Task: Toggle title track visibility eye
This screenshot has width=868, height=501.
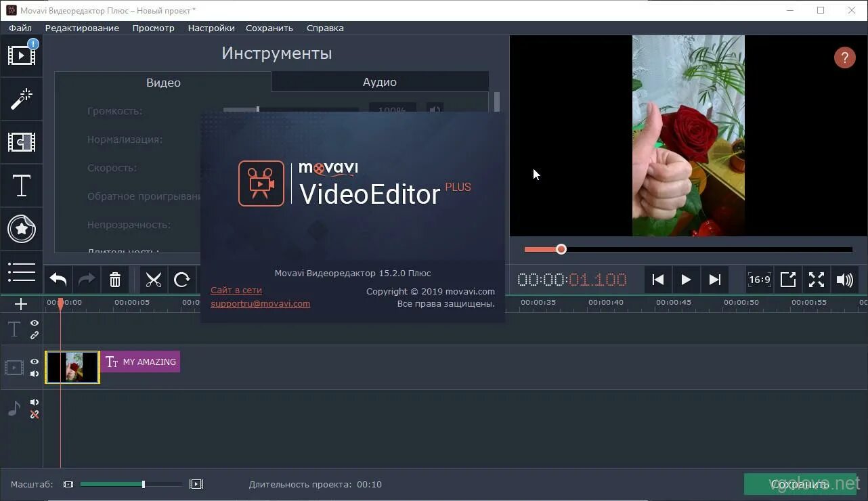Action: coord(35,324)
